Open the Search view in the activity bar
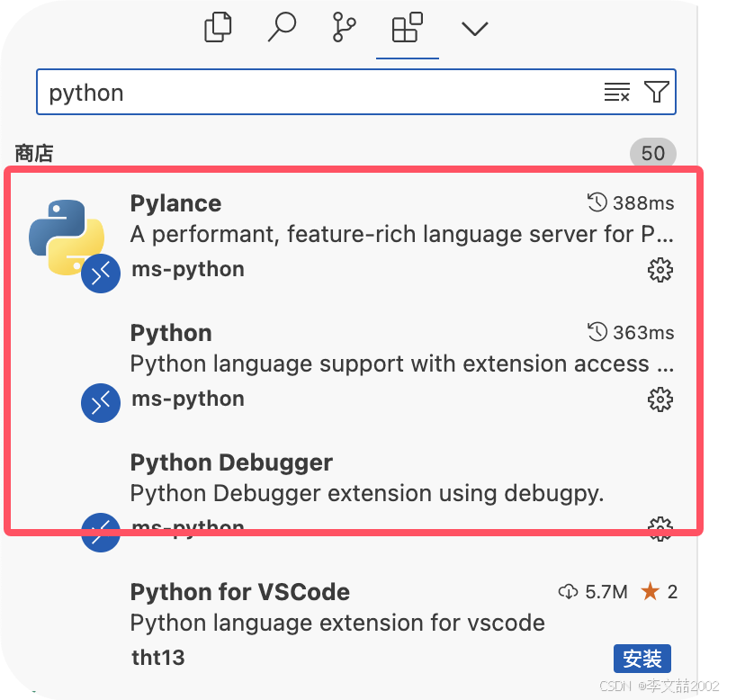Screen dimensions: 736x700 pyautogui.click(x=282, y=27)
